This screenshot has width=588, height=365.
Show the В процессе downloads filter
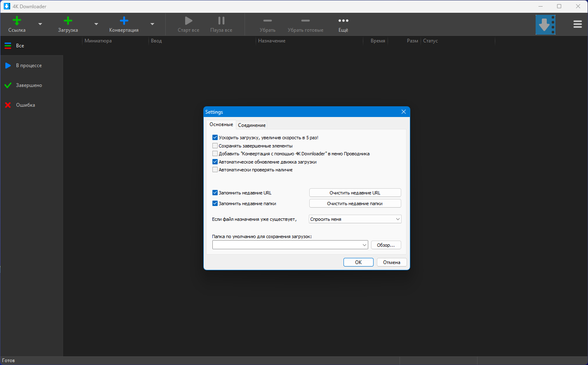coord(29,66)
